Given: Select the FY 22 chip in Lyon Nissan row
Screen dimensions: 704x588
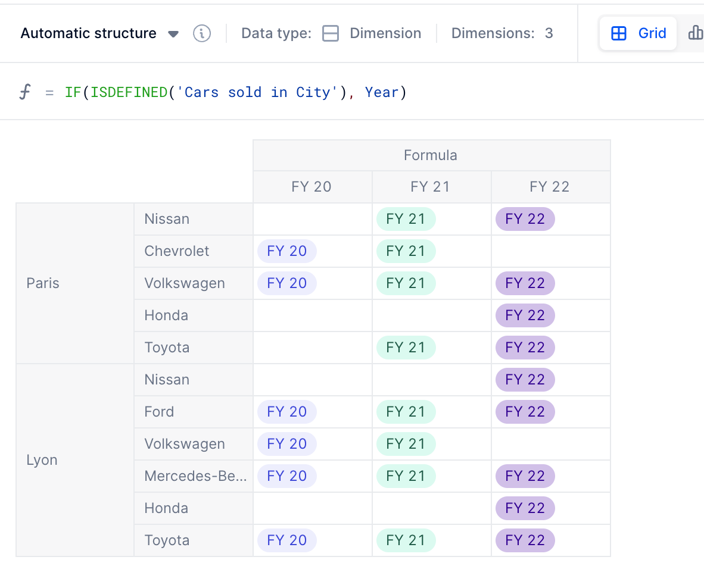Looking at the screenshot, I should point(525,380).
